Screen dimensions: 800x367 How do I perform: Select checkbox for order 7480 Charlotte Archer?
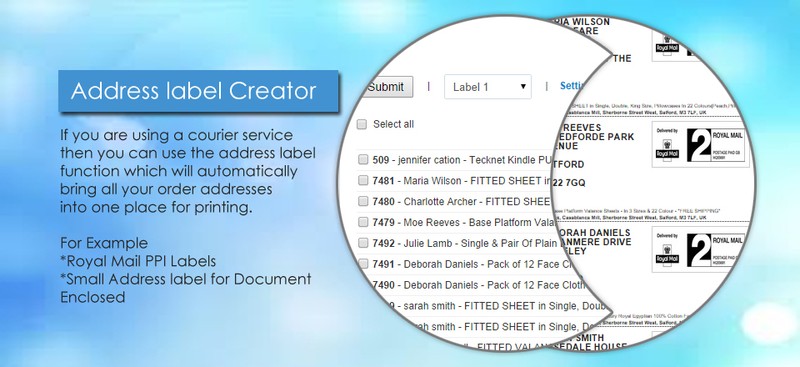coord(363,201)
